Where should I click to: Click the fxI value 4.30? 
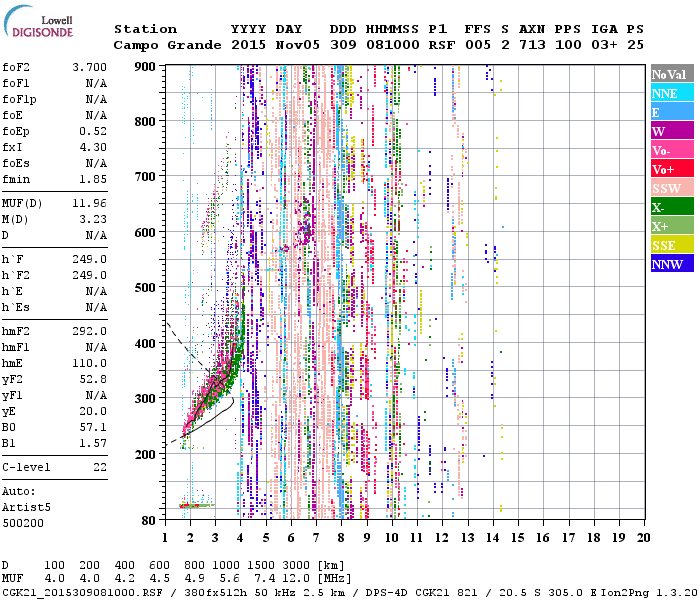coord(93,147)
